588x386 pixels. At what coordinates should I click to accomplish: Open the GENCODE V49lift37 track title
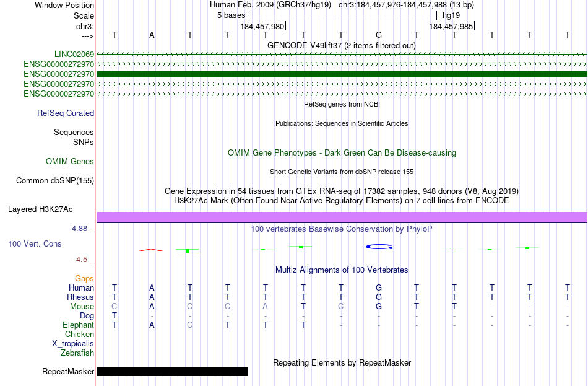click(x=342, y=46)
